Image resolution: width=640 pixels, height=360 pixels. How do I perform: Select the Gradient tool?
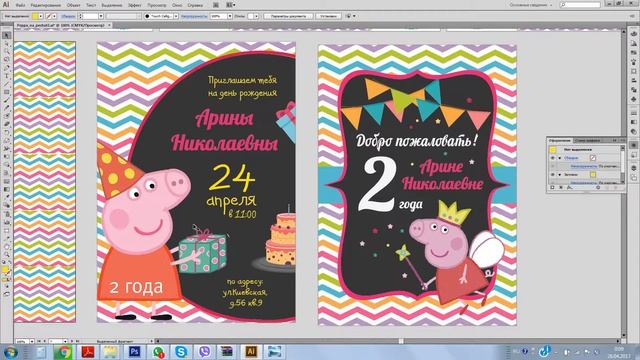tap(7, 189)
